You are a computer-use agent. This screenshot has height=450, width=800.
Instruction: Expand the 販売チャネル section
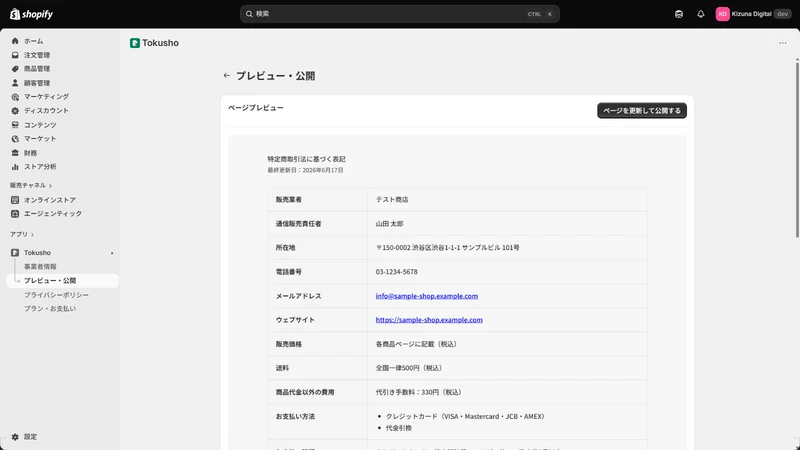click(x=31, y=185)
